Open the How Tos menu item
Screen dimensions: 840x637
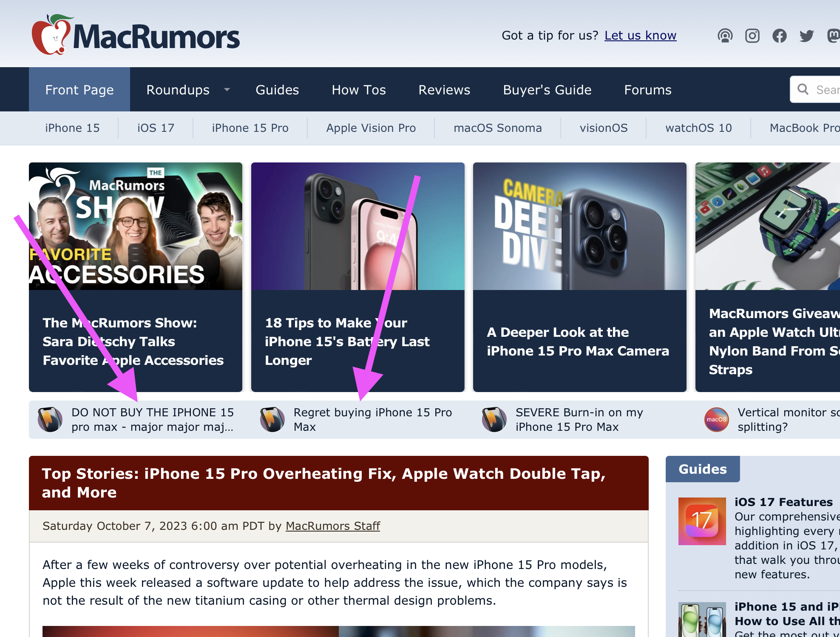[359, 90]
